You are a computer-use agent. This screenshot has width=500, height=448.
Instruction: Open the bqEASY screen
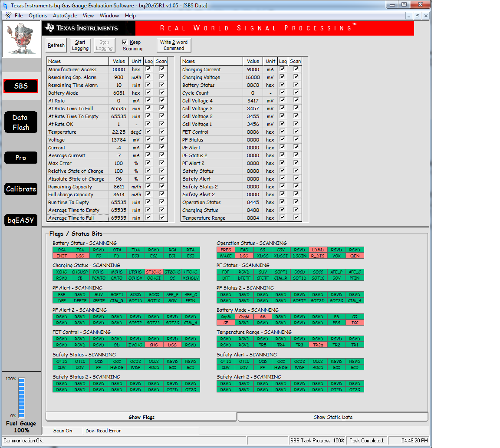21,221
